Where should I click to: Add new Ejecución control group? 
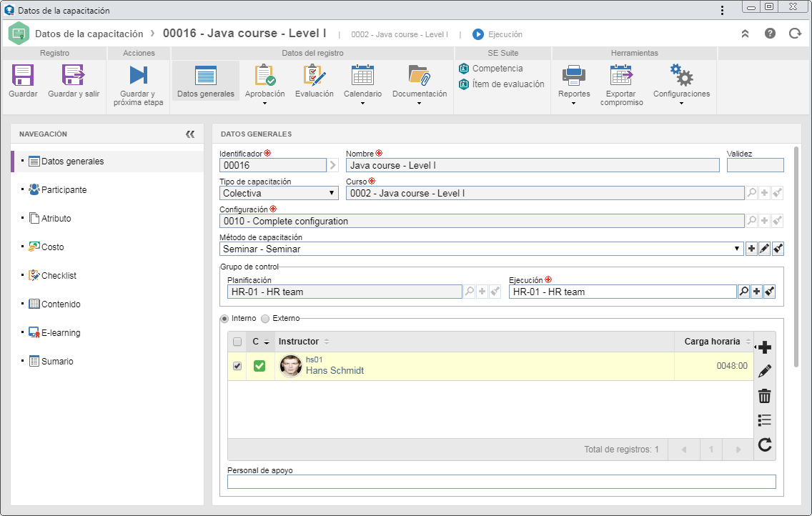coord(756,292)
